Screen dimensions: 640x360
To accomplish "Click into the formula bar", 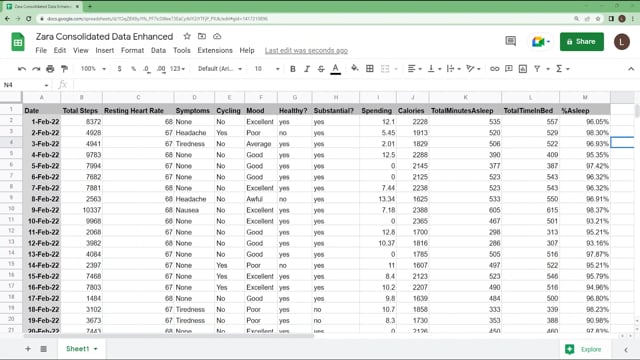I will (x=355, y=85).
